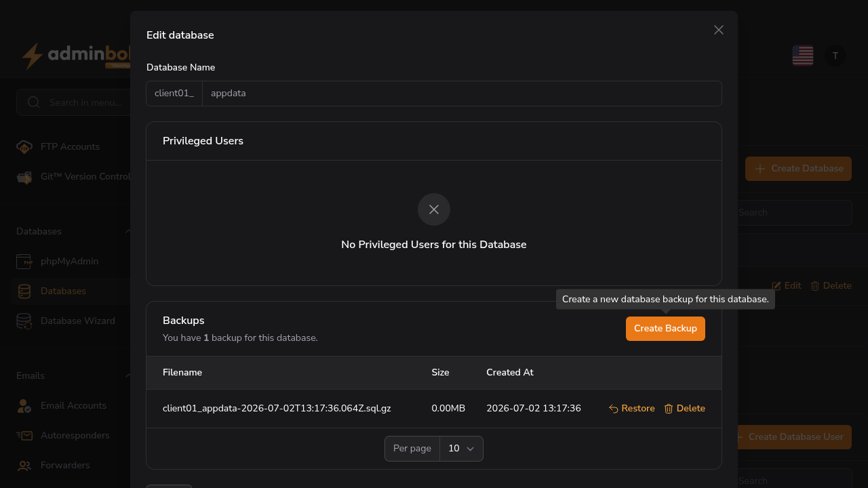Click Delete link in background database row
The height and width of the screenshot is (488, 868).
pyautogui.click(x=831, y=286)
